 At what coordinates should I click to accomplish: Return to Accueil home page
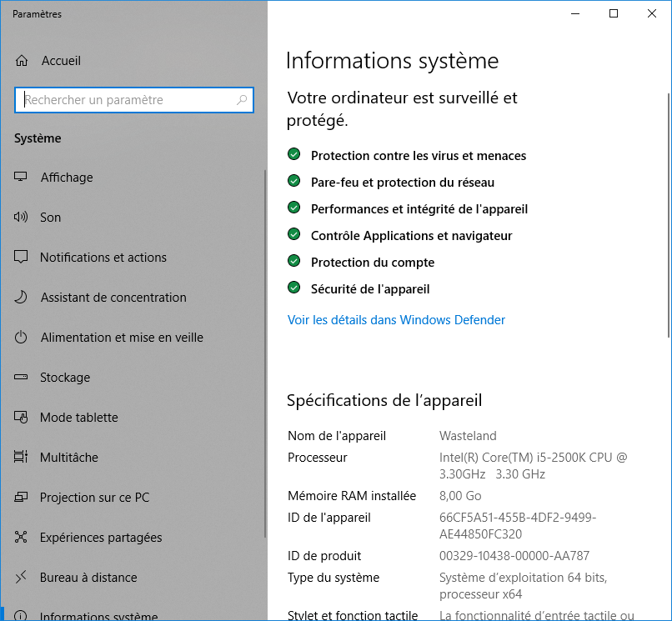coord(133,61)
